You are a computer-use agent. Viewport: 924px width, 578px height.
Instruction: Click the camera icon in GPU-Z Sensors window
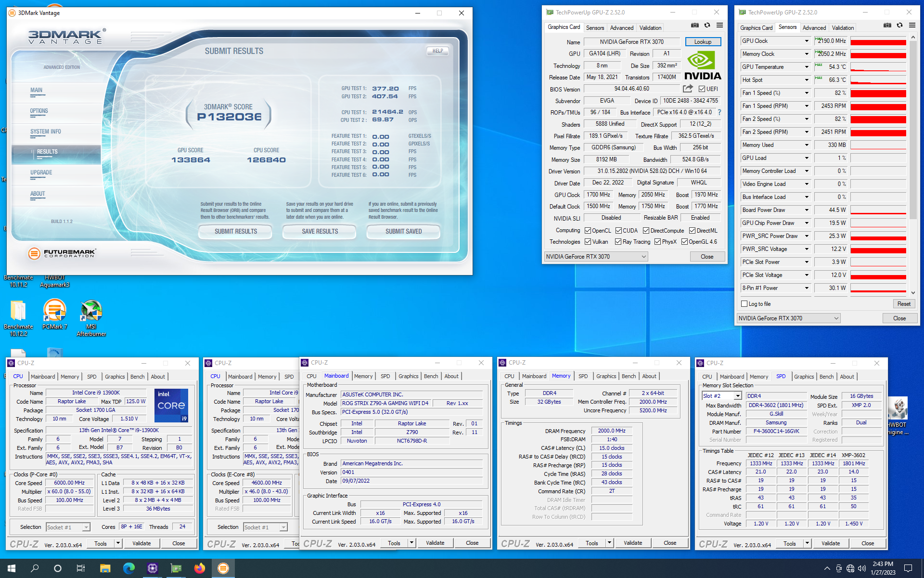(x=887, y=26)
